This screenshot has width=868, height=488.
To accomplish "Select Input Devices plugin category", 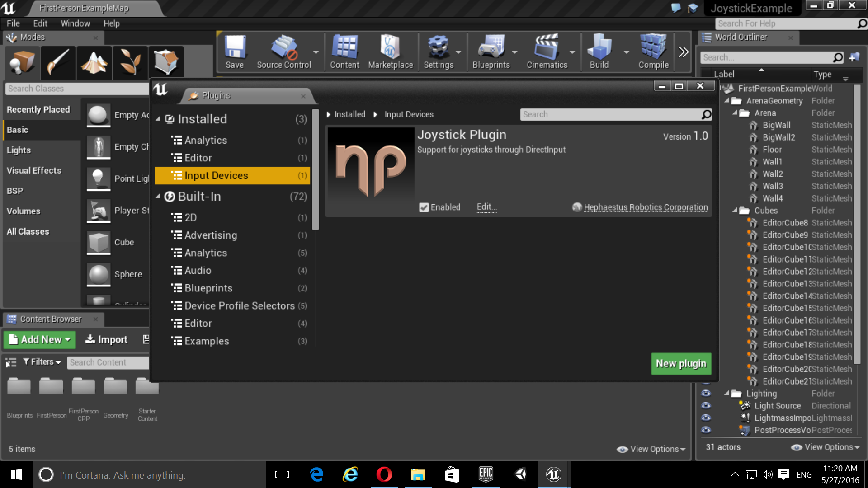I will tap(232, 176).
